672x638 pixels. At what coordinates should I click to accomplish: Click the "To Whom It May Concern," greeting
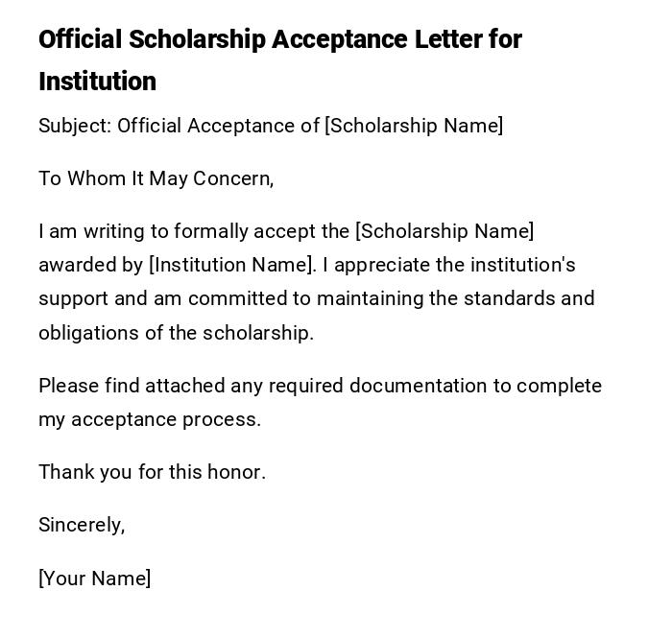click(156, 178)
